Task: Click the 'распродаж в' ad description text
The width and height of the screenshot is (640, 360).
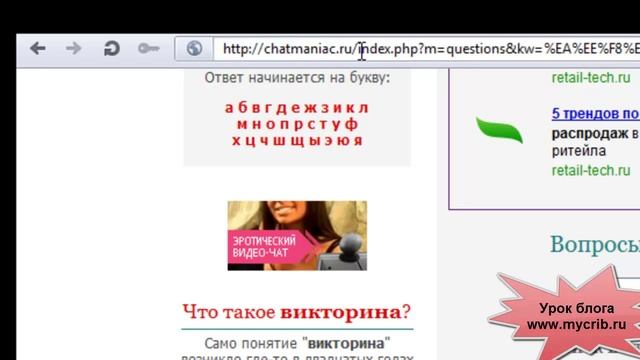Action: tap(596, 133)
